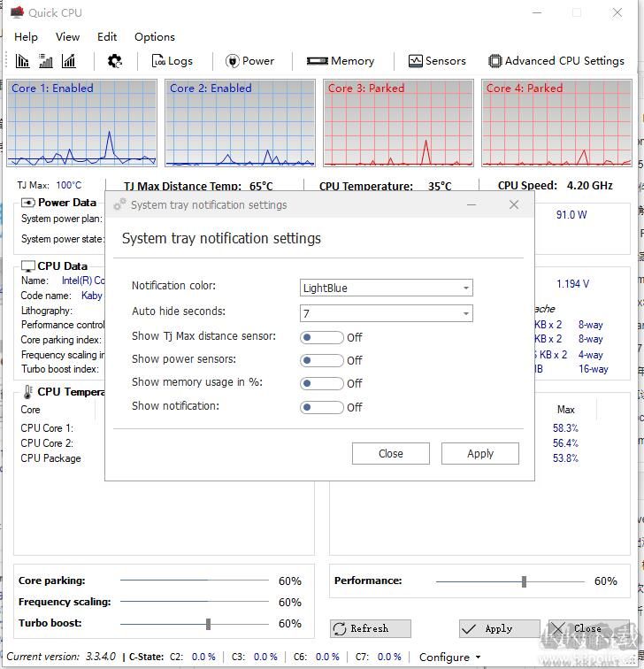
Task: Click the C7 state 0.0 % value
Action: pyautogui.click(x=389, y=657)
